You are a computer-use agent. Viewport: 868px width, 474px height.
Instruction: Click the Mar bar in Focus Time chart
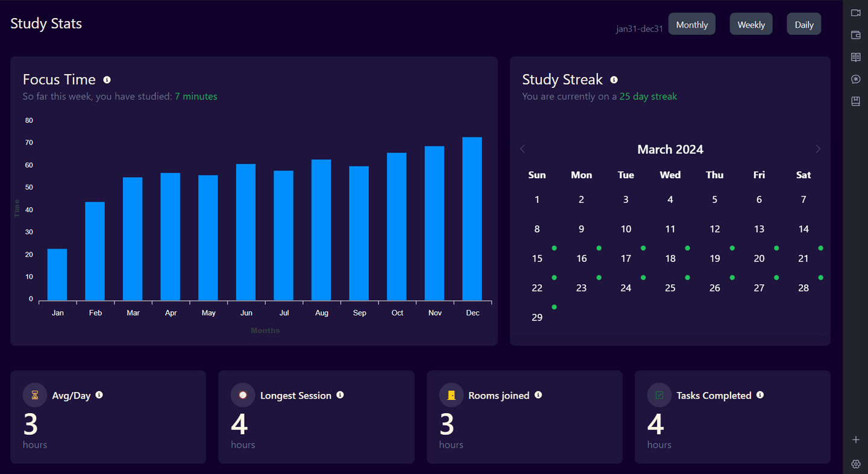click(133, 239)
